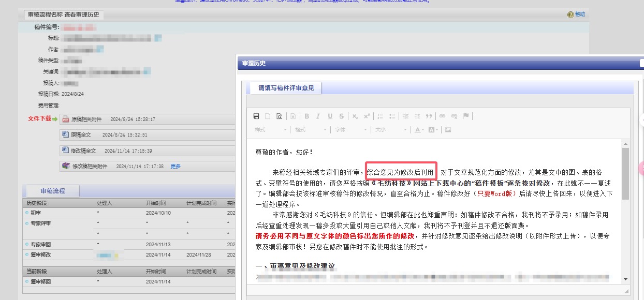Toggle Bold formatting in the editor

click(306, 116)
